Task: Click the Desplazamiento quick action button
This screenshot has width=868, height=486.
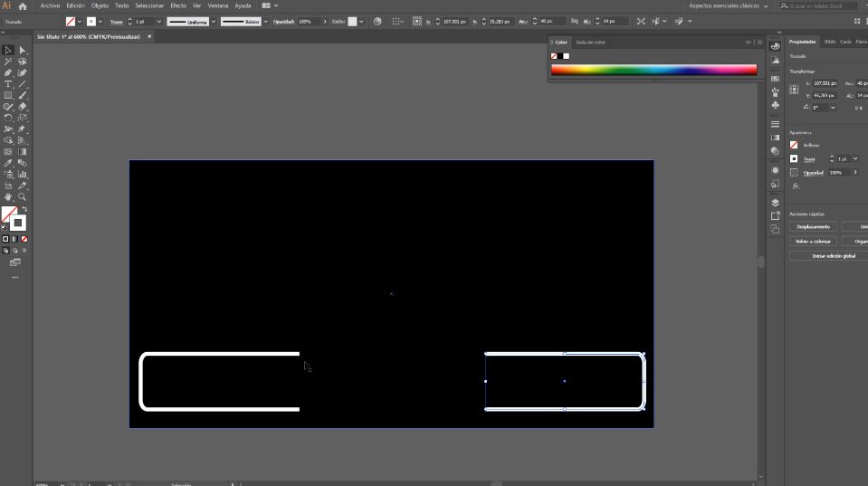Action: [813, 227]
